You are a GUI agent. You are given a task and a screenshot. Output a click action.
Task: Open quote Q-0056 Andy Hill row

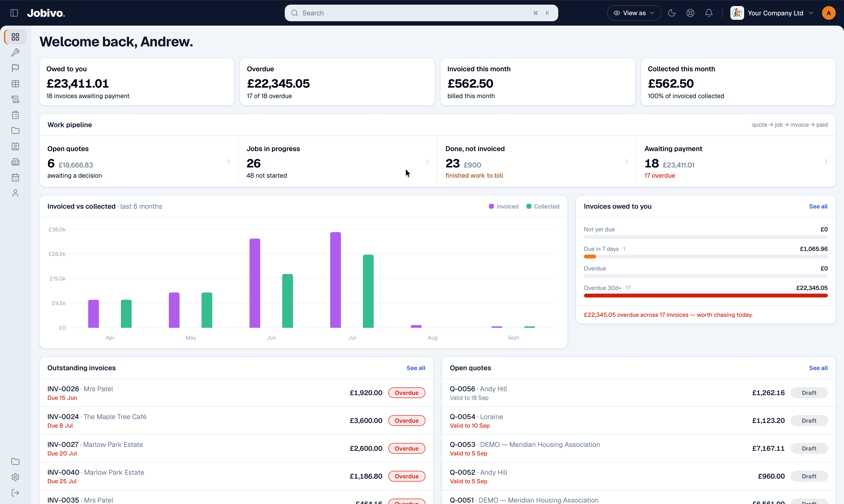[638, 393]
